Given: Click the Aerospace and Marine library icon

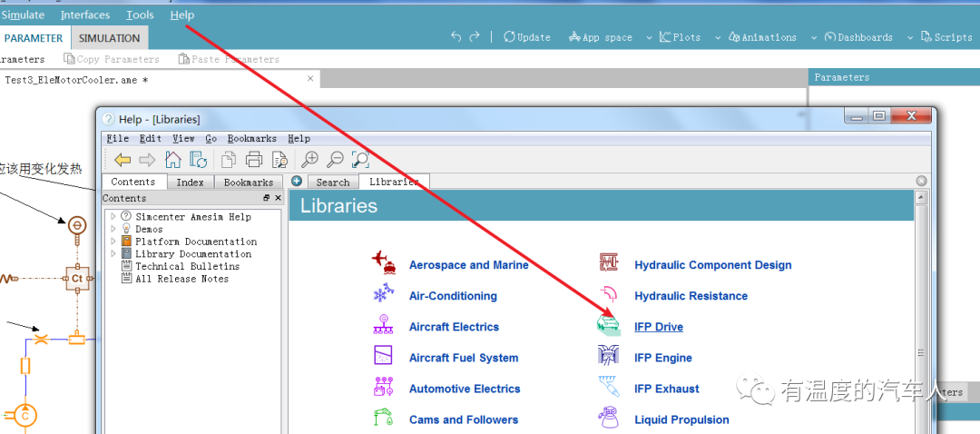Looking at the screenshot, I should [383, 263].
